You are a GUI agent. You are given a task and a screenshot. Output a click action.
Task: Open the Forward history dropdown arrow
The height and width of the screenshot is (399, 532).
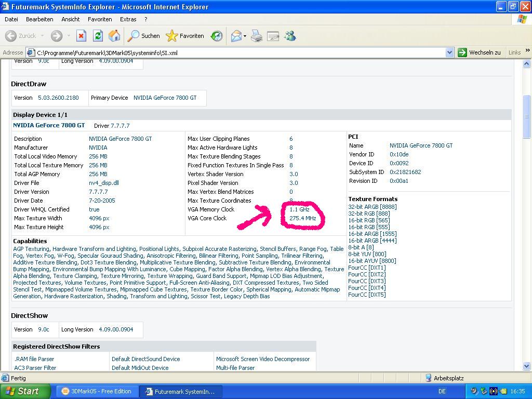coord(69,36)
